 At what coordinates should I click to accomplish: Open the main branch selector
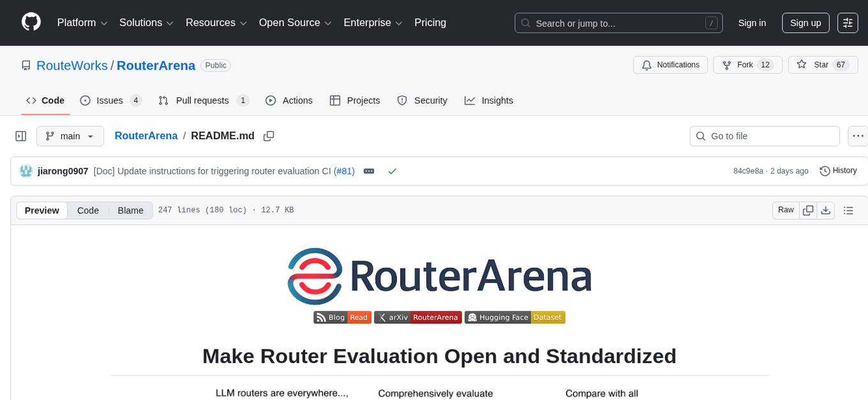coord(70,135)
